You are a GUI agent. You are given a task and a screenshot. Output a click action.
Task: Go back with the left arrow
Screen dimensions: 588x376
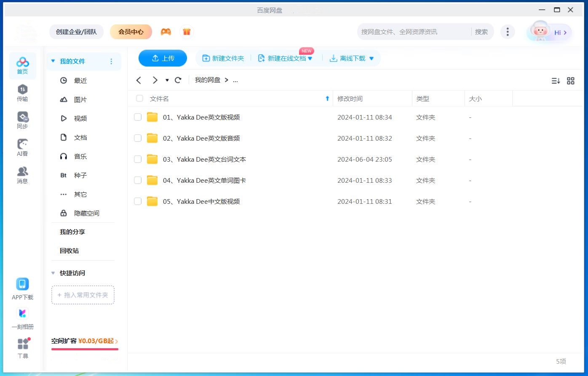pos(139,80)
